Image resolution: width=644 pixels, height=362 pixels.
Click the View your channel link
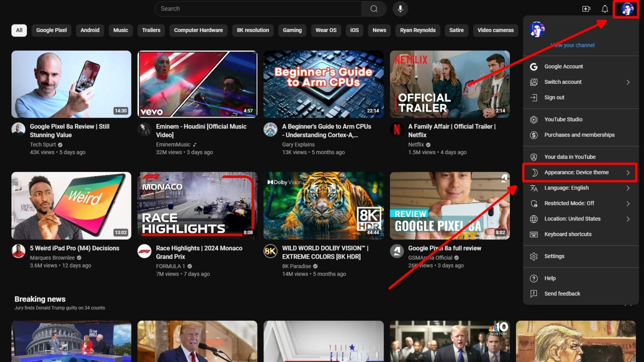pos(572,45)
